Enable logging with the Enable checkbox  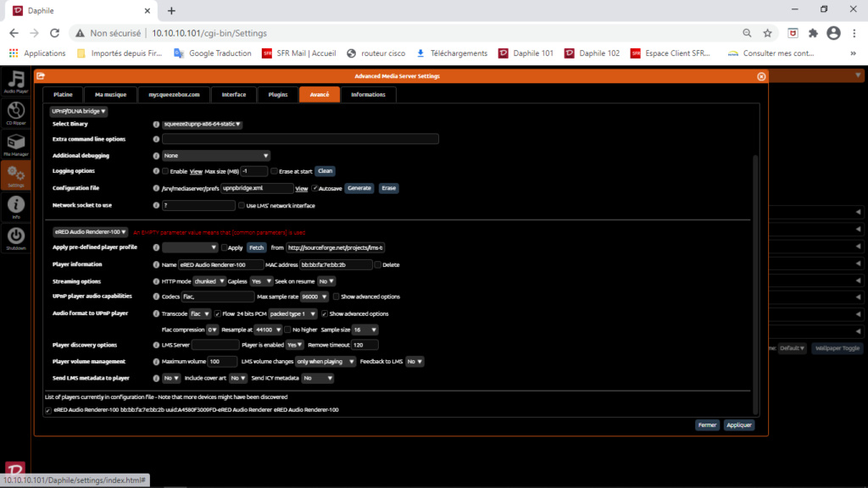(165, 171)
